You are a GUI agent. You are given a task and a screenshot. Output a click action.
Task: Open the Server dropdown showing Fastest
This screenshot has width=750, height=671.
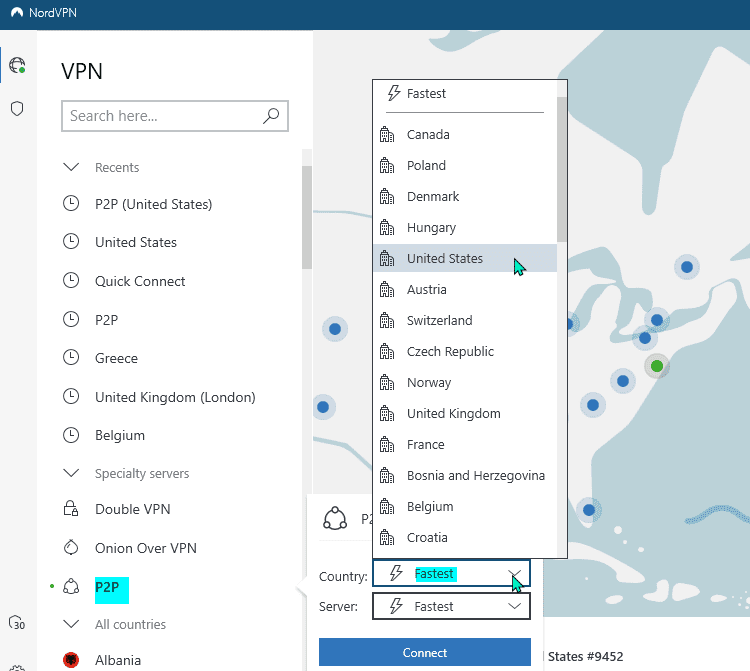(x=452, y=606)
